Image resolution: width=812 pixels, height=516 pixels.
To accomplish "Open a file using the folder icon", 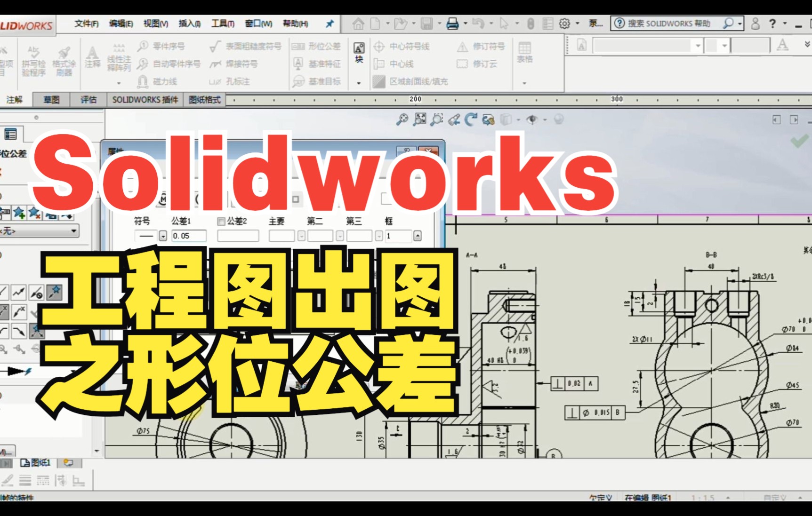I will coord(400,24).
